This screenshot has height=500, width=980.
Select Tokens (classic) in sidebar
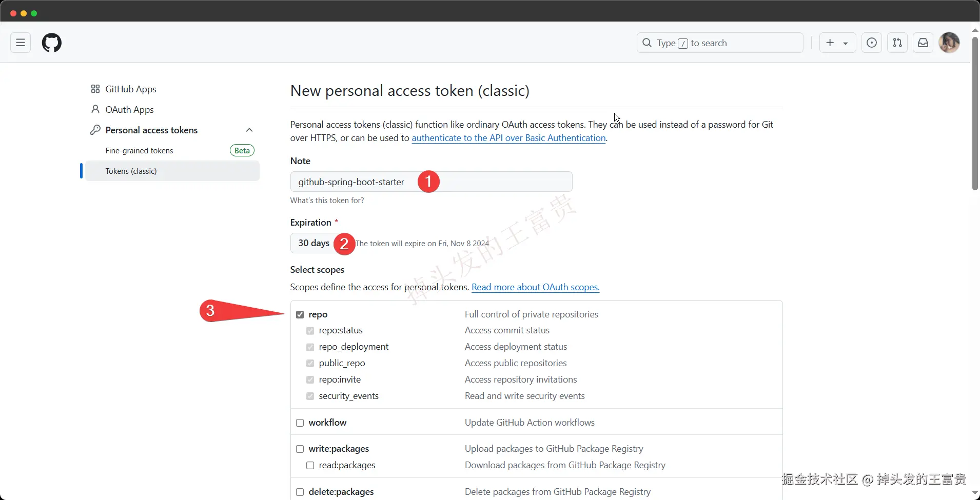click(x=172, y=171)
